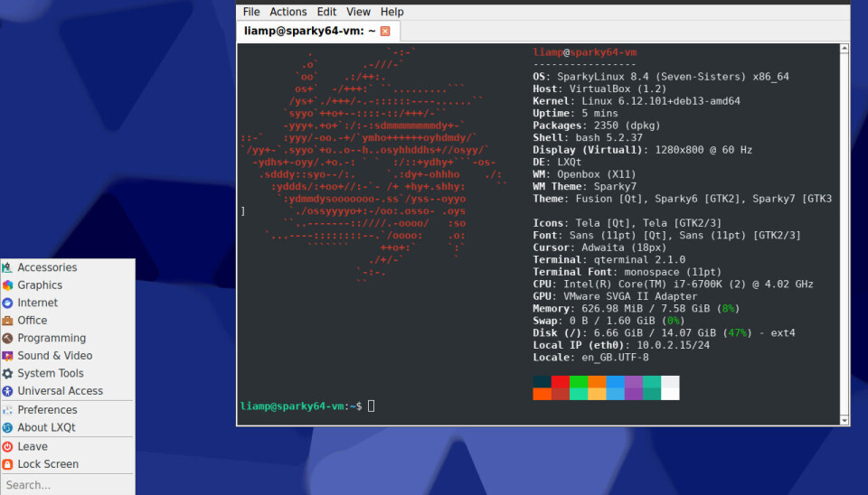Click the 'WM: Openbox (X11)' line
The image size is (868, 495).
(585, 174)
